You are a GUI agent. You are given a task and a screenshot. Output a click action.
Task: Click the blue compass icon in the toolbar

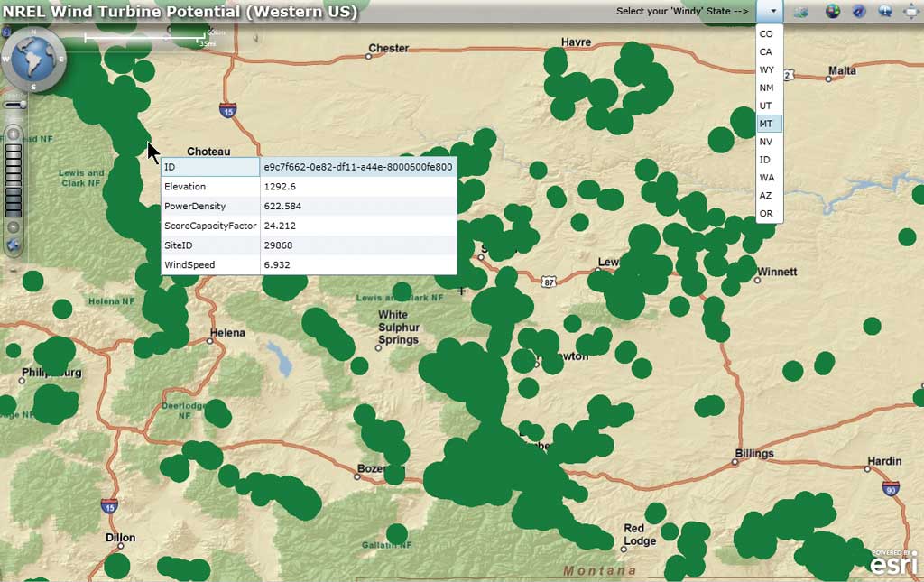pyautogui.click(x=859, y=11)
